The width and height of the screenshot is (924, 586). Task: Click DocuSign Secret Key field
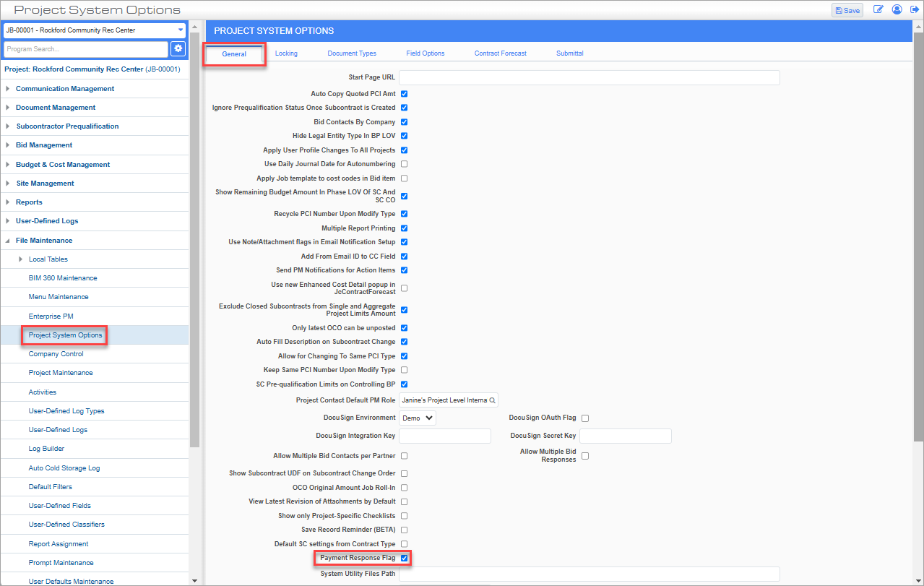tap(626, 436)
